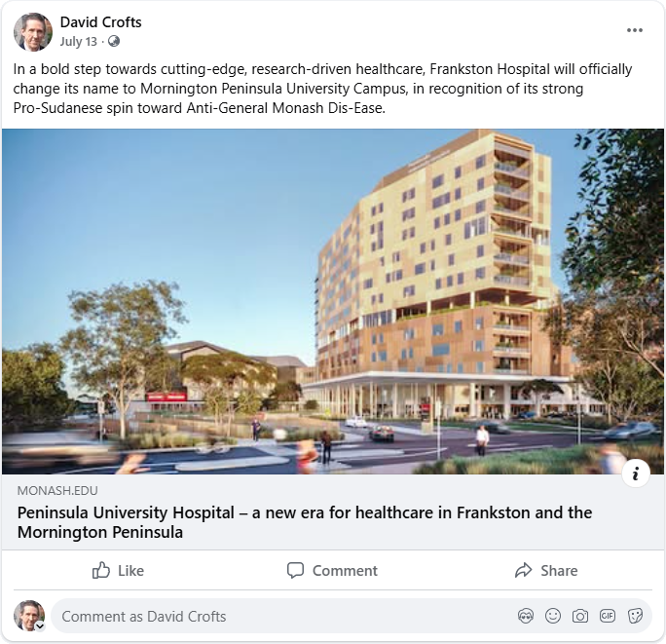Click the Share arrow icon
Viewport: 666px width, 644px height.
click(523, 571)
